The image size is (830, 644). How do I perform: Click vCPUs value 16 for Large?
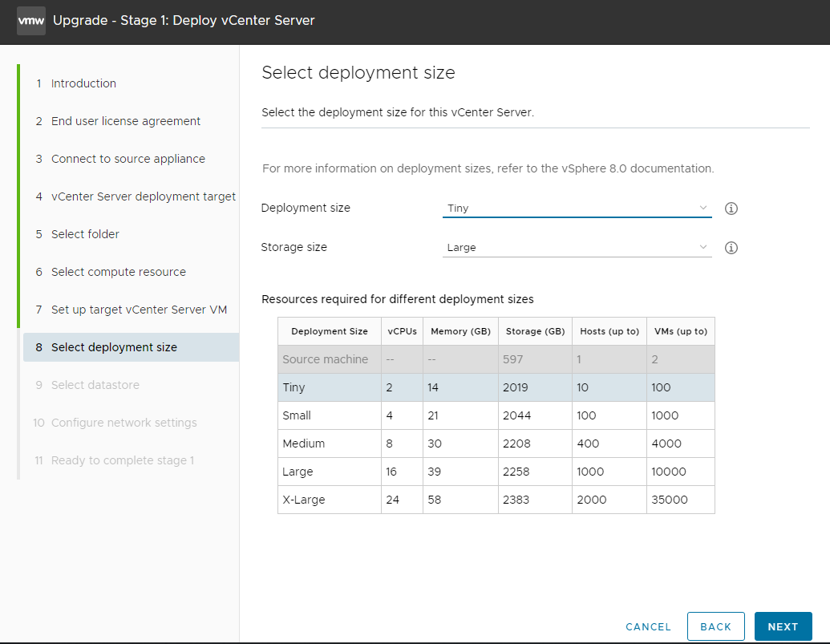click(391, 472)
